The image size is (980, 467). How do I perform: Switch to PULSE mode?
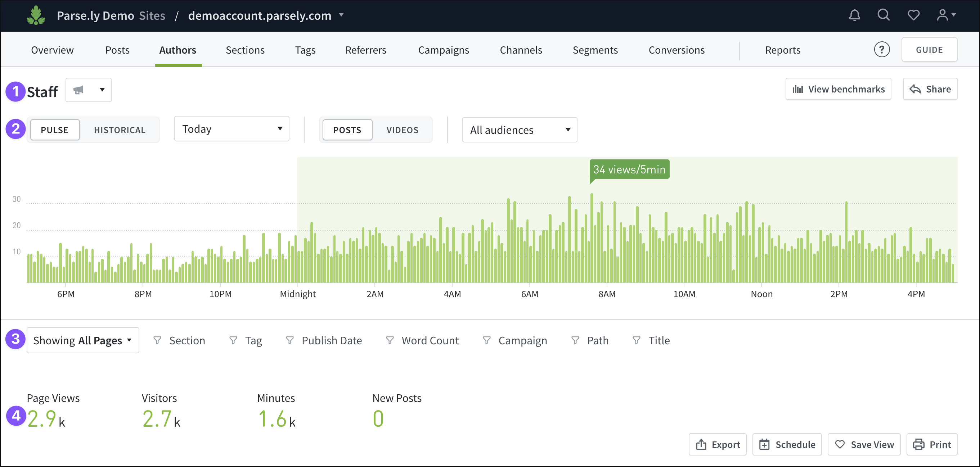(55, 130)
